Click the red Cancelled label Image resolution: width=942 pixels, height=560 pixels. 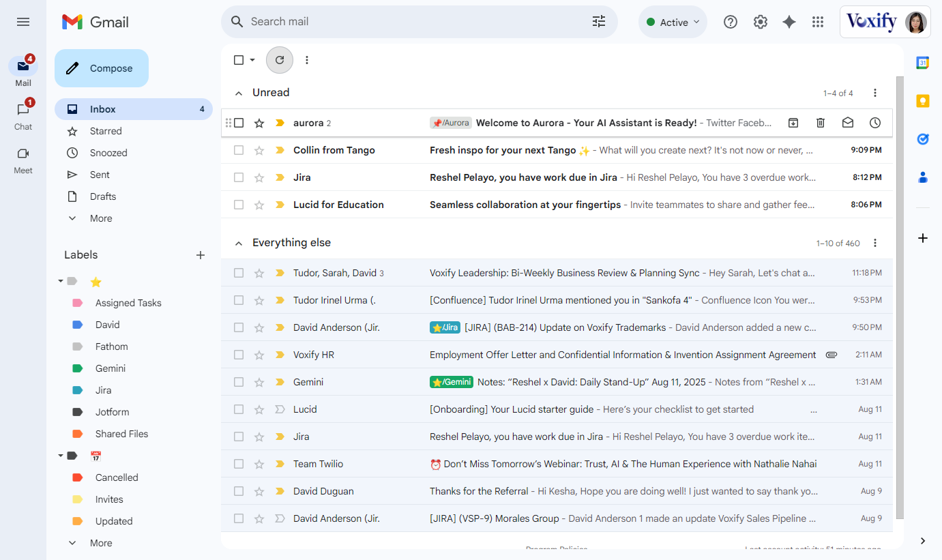[117, 477]
